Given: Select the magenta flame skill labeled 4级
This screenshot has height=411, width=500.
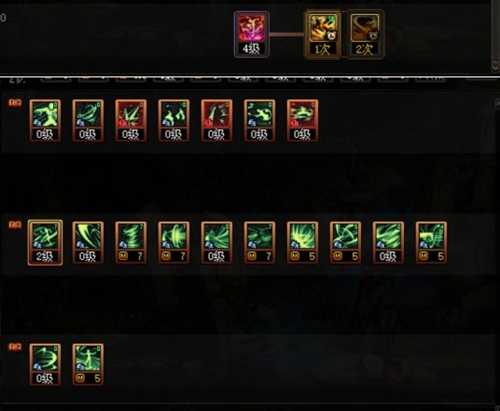Looking at the screenshot, I should tap(251, 34).
